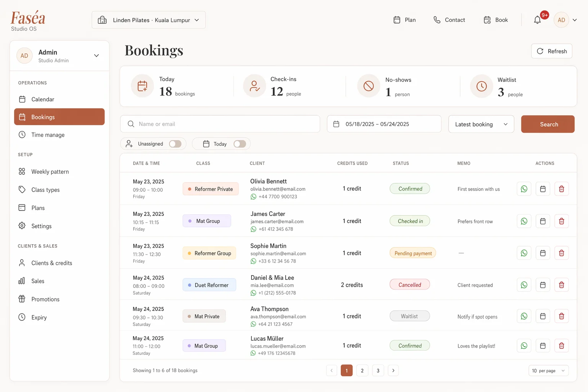Message Olivia Bennett via WhatsApp action
This screenshot has height=392, width=588.
[x=524, y=189]
